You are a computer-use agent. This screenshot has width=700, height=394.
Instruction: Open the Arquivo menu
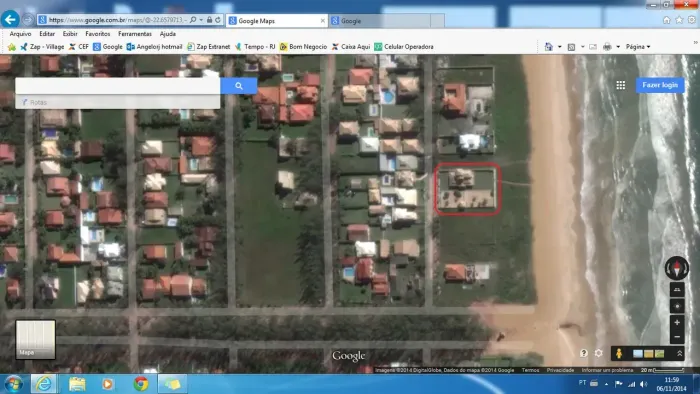click(x=21, y=34)
